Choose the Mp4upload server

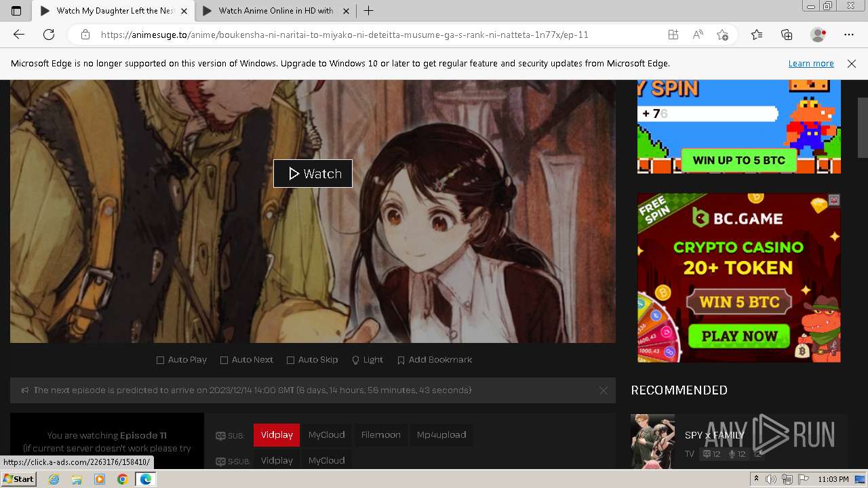[x=441, y=435]
